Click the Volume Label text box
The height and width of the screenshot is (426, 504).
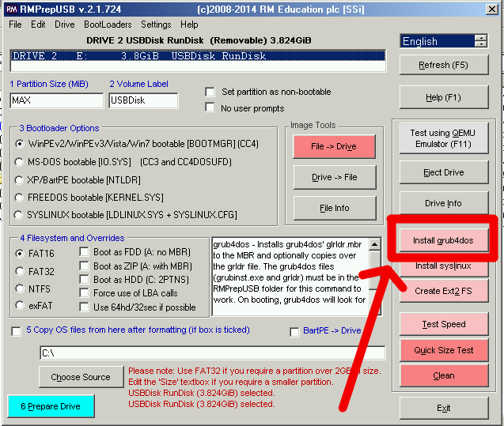pyautogui.click(x=143, y=100)
